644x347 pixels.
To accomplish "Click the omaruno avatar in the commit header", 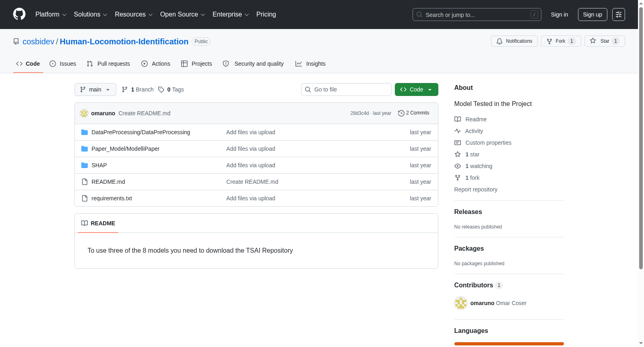I will tap(84, 113).
